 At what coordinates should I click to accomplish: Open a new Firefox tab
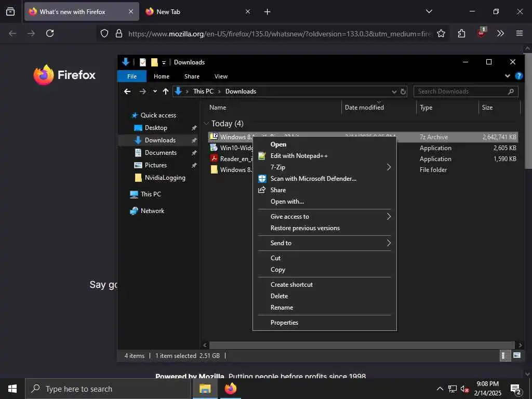(268, 12)
